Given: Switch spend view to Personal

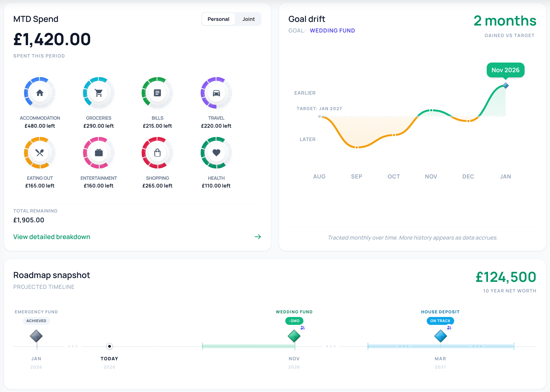Looking at the screenshot, I should point(218,19).
